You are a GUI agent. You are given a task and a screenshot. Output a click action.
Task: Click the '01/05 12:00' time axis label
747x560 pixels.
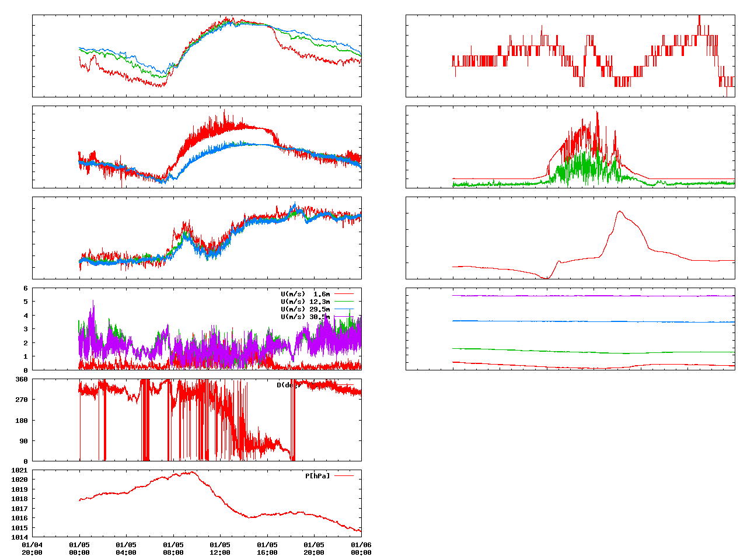coord(220,549)
